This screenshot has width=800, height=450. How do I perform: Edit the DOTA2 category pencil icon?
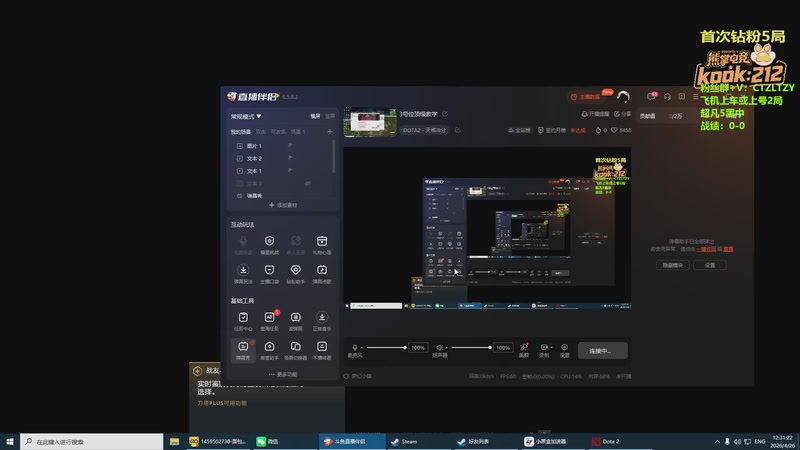(x=457, y=130)
